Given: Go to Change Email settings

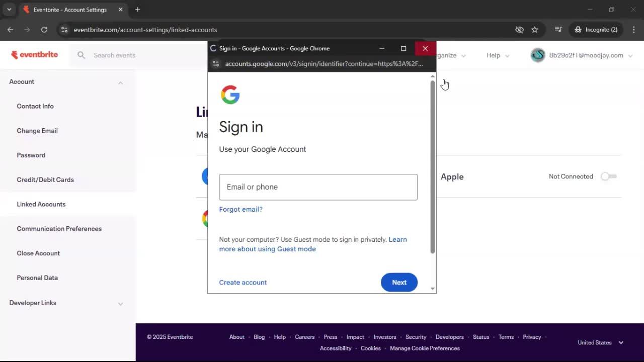Looking at the screenshot, I should pos(37,131).
